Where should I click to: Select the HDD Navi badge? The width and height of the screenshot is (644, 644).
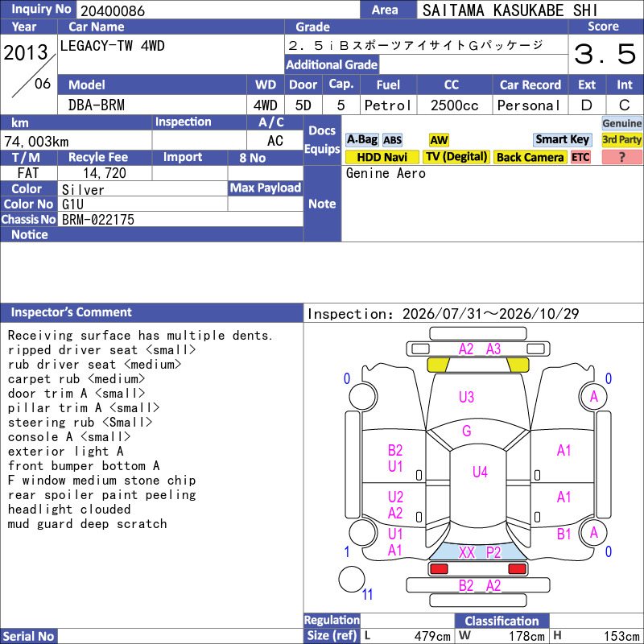[382, 157]
